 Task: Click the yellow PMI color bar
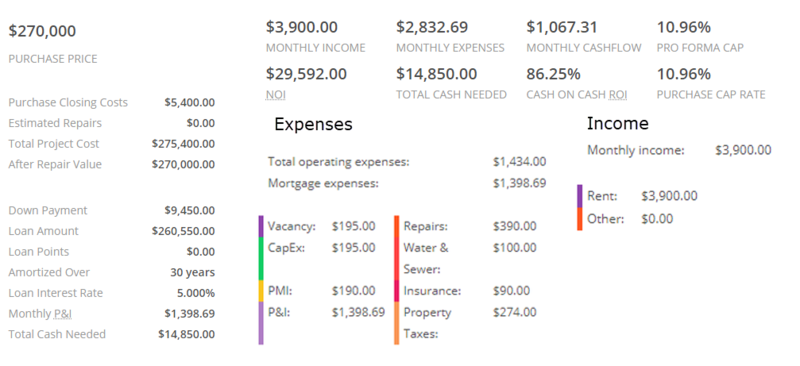(261, 290)
